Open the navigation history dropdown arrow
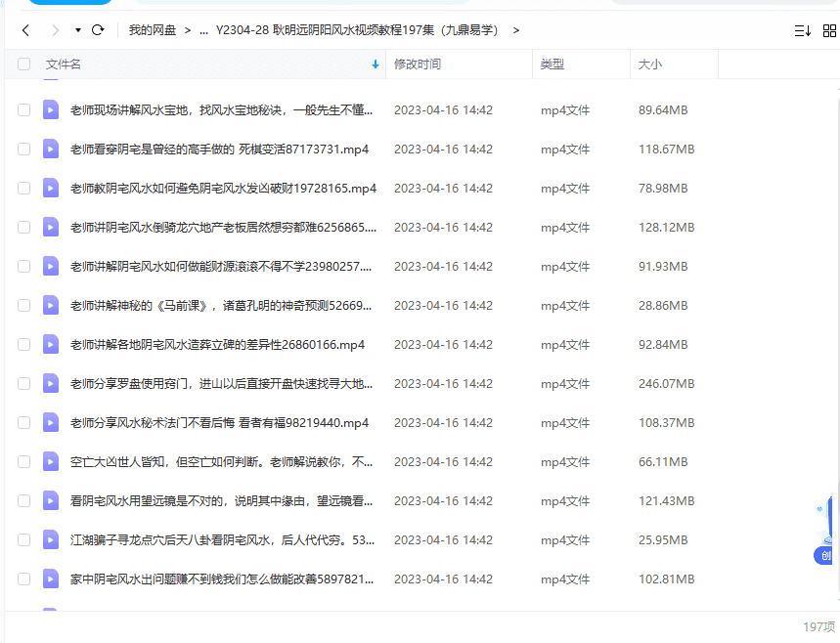 point(77,30)
